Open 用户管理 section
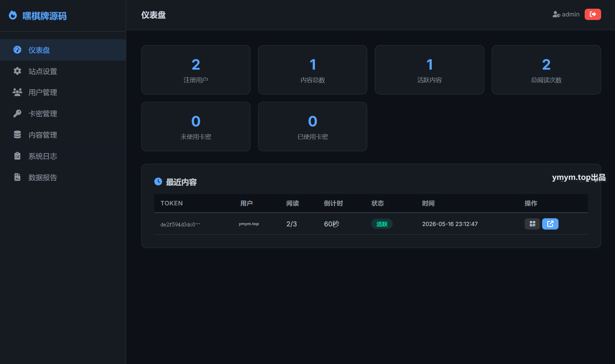Image resolution: width=615 pixels, height=364 pixels. (x=63, y=93)
